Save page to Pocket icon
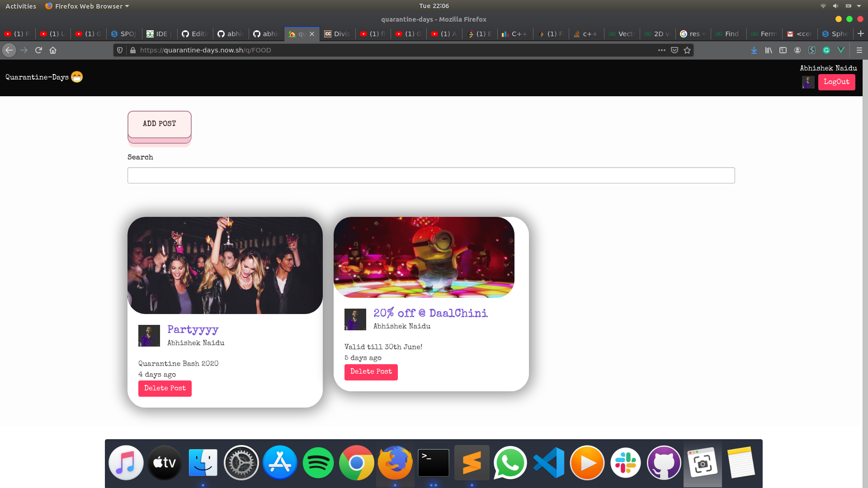Image resolution: width=868 pixels, height=488 pixels. (x=675, y=50)
